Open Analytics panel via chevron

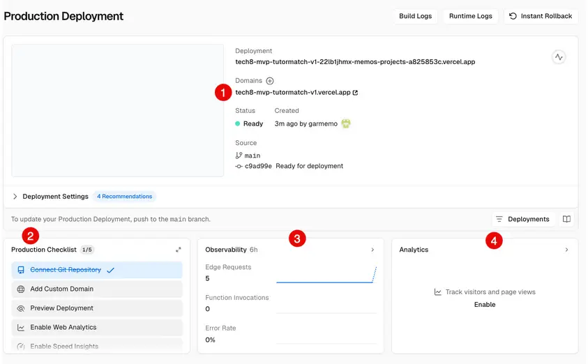pos(566,250)
